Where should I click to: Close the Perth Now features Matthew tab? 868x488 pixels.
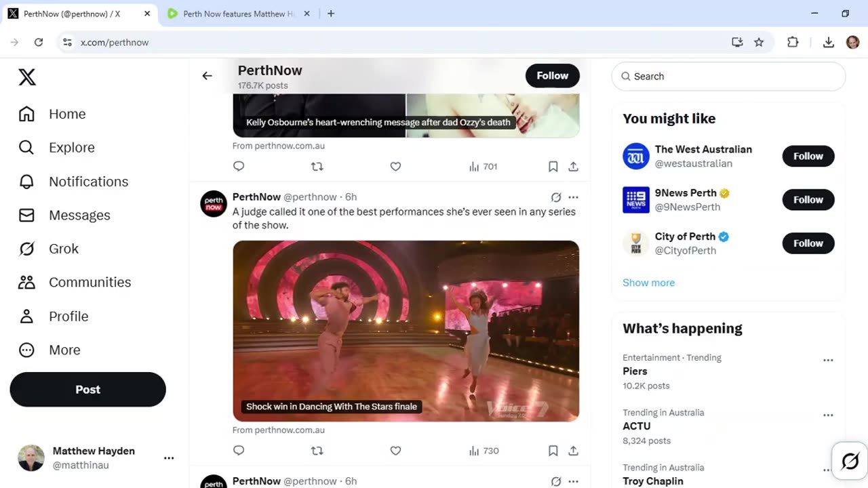point(307,14)
